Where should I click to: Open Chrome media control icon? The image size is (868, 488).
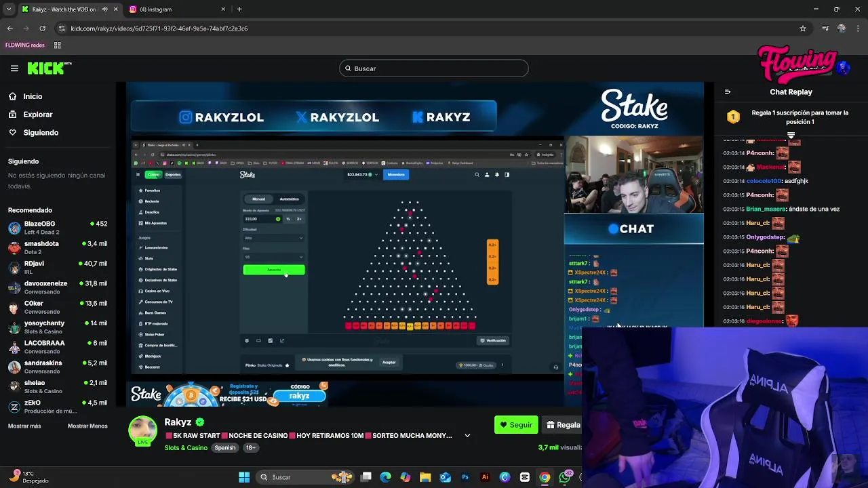point(825,28)
